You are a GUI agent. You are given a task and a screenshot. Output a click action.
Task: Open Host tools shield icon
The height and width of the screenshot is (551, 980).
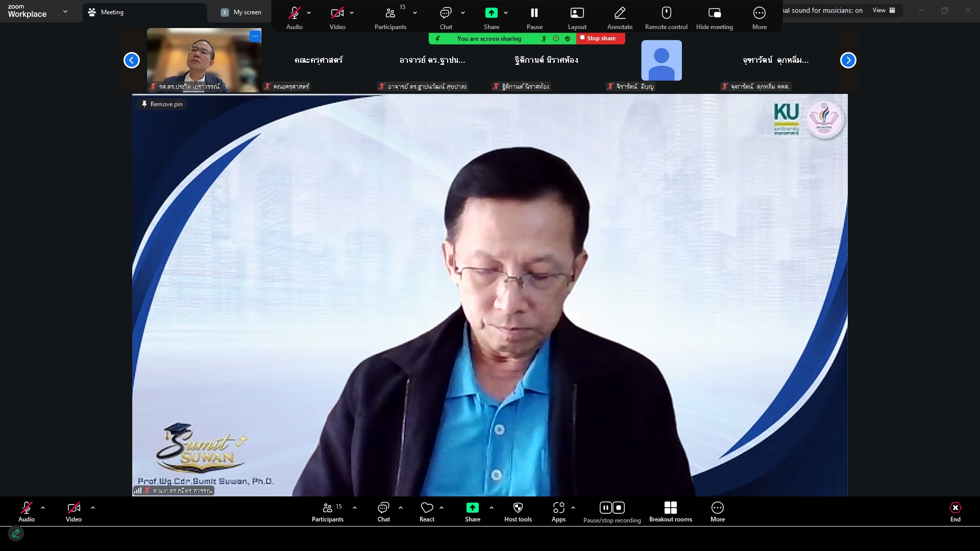point(518,508)
